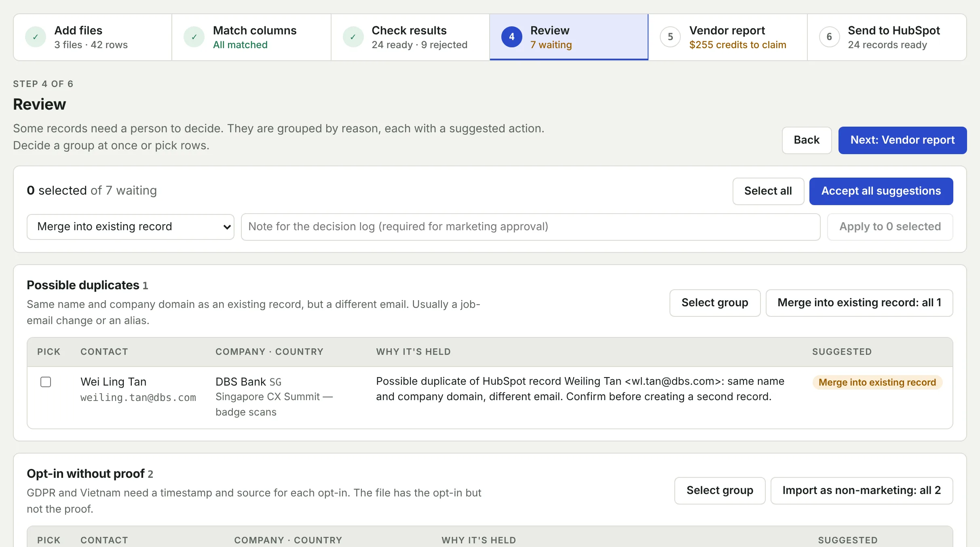Tick the checkbox for Wei Ling Tan
Screen dimensions: 980x547
pos(46,382)
